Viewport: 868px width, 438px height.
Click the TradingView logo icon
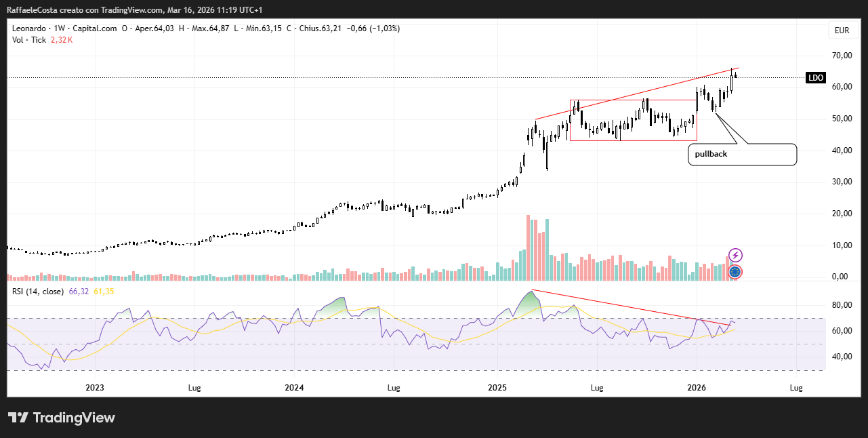click(18, 418)
